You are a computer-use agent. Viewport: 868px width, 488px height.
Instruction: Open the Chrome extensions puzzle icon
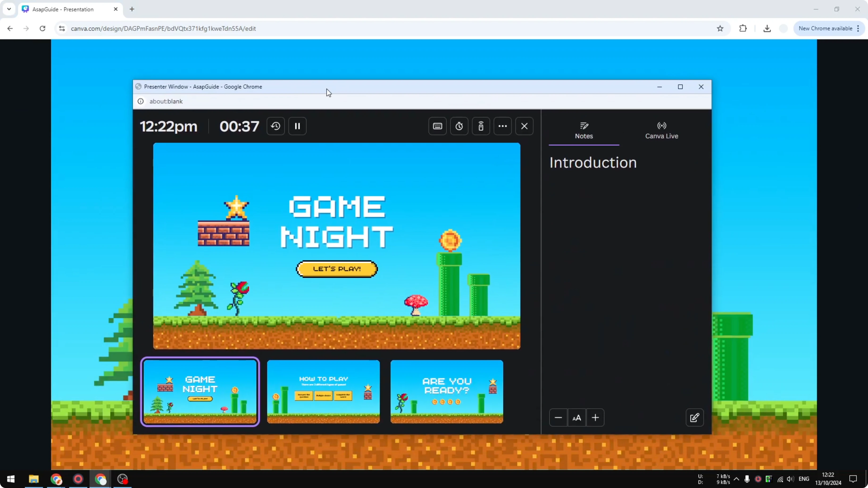743,28
